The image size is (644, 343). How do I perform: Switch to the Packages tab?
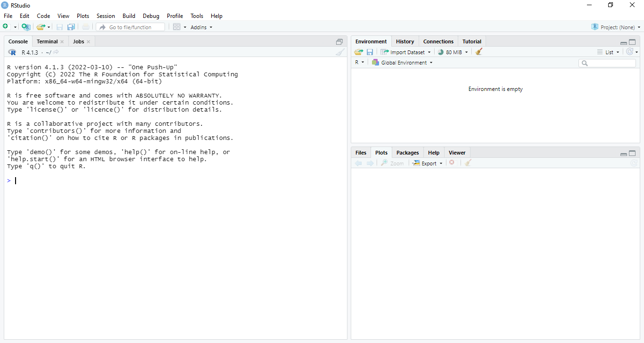tap(407, 153)
